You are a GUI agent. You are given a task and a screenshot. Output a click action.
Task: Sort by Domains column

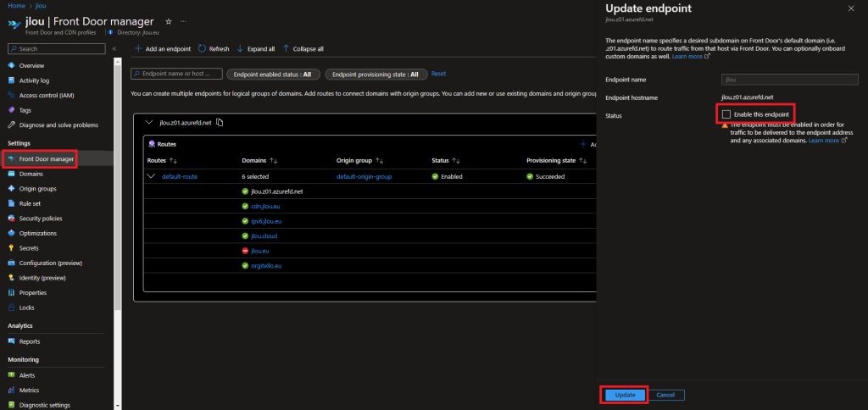coord(259,160)
